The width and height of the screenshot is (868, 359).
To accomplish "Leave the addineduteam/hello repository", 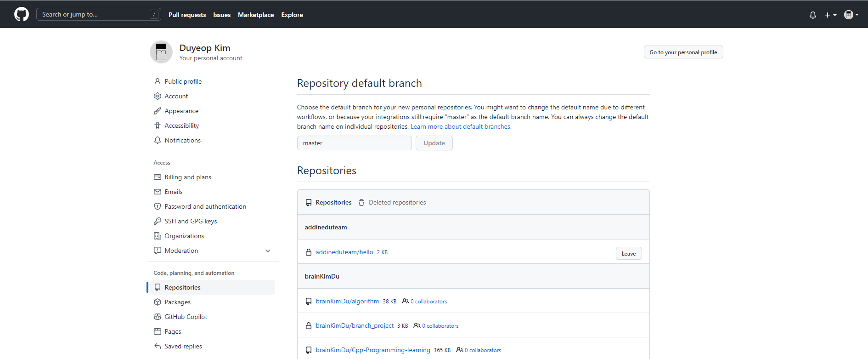I will coord(629,253).
